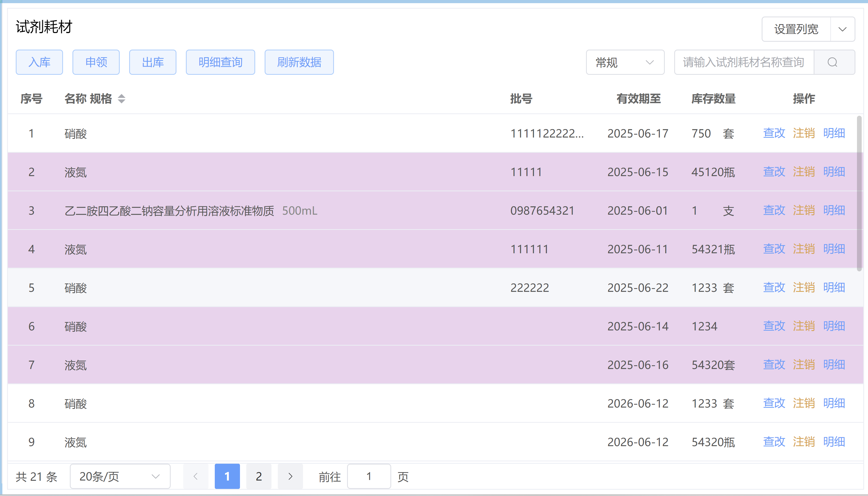Switch to page 2 of the table
This screenshot has height=496, width=868.
coord(259,477)
